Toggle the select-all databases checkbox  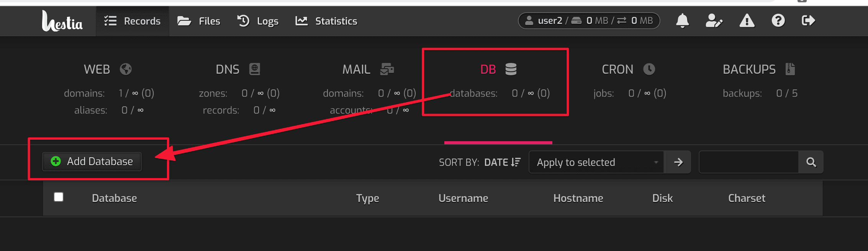59,197
